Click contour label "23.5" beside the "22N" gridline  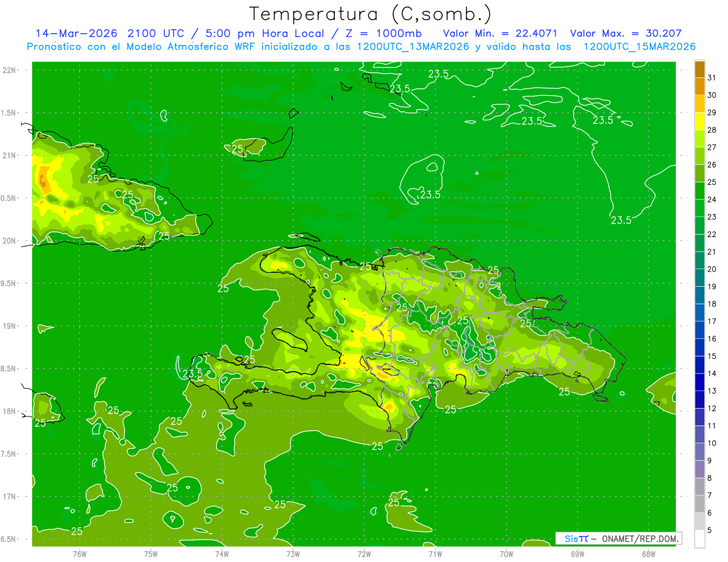pyautogui.click(x=439, y=74)
